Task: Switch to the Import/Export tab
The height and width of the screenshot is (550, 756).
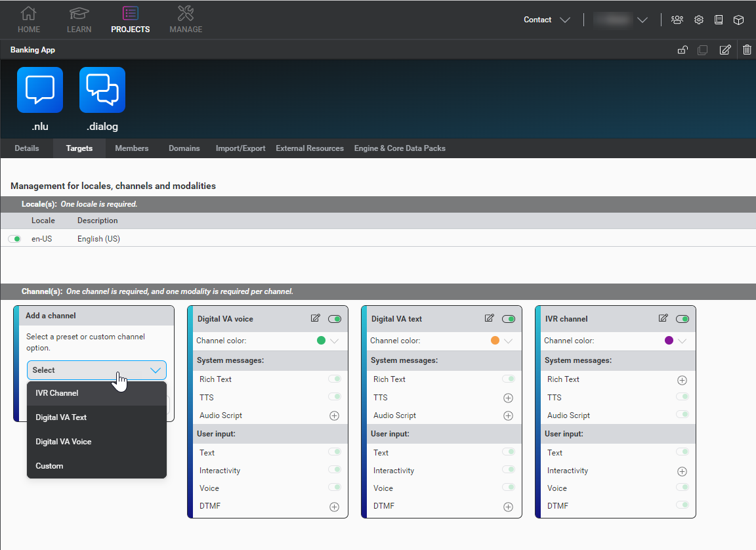Action: pyautogui.click(x=240, y=148)
